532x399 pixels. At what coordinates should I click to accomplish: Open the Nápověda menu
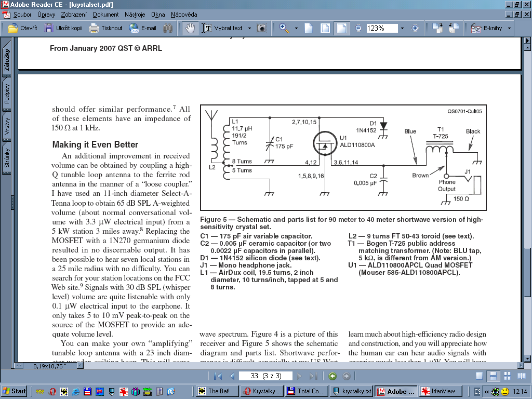tap(184, 15)
